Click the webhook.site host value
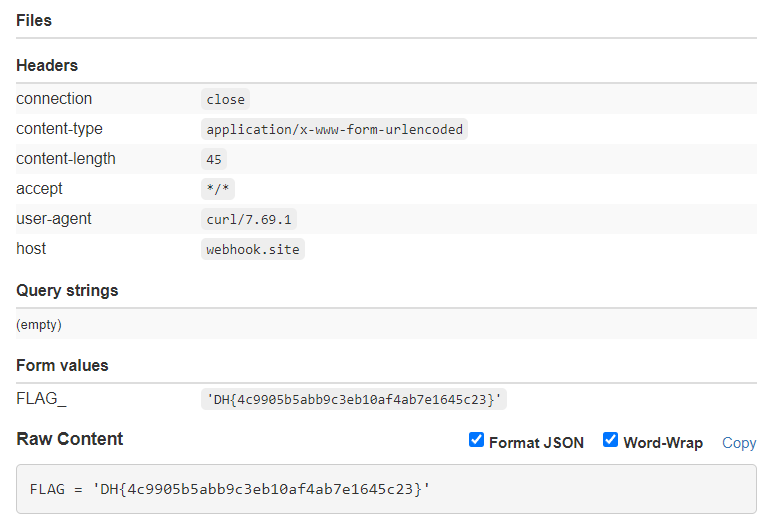This screenshot has width=769, height=520. click(252, 249)
